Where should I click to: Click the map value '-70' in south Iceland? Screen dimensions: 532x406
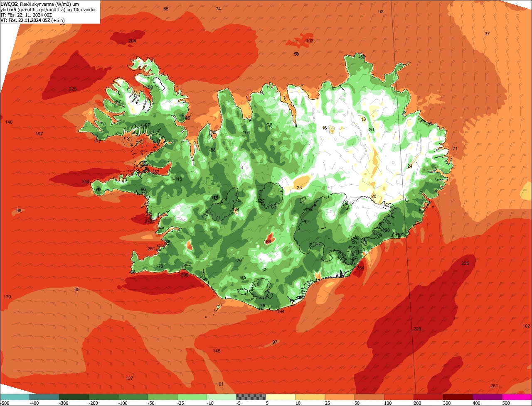coord(239,260)
